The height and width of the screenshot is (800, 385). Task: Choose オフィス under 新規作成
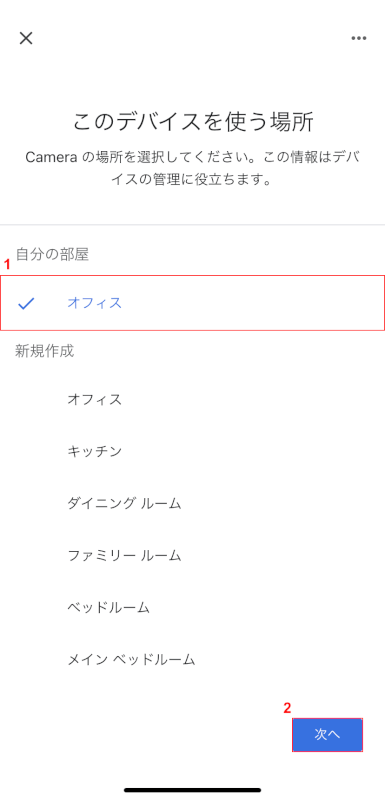pyautogui.click(x=95, y=399)
